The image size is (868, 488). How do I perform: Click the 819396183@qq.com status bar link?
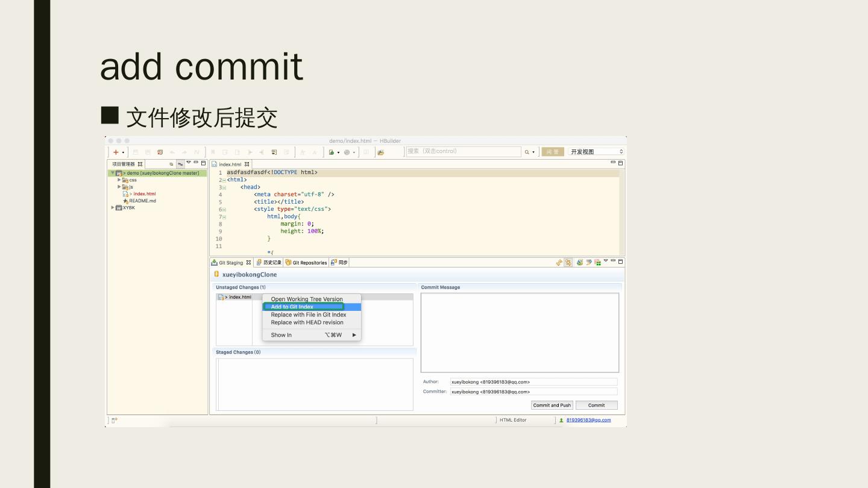pyautogui.click(x=588, y=421)
